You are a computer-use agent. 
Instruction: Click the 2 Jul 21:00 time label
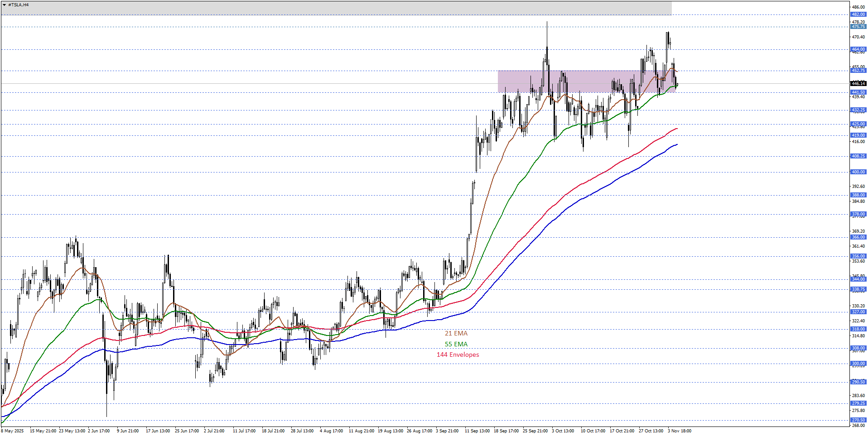(214, 431)
